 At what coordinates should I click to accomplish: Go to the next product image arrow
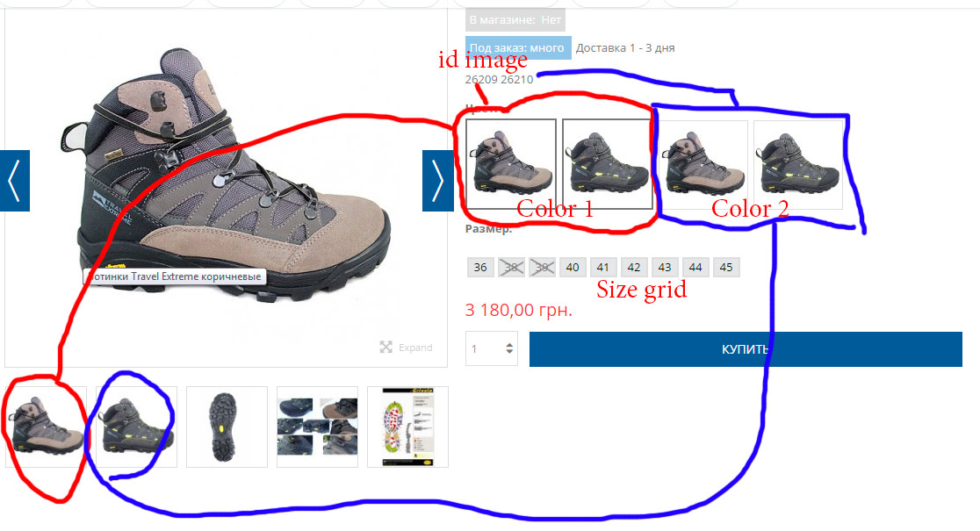click(437, 181)
